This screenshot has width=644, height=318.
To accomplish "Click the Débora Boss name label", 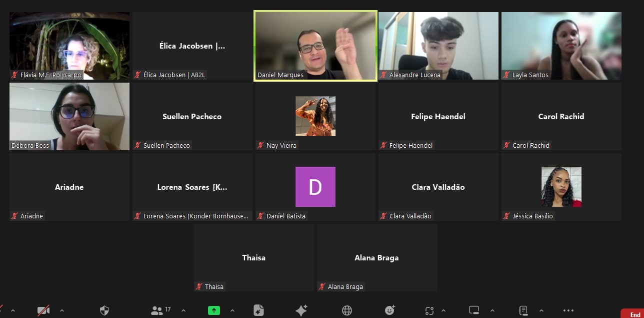I will tap(30, 146).
